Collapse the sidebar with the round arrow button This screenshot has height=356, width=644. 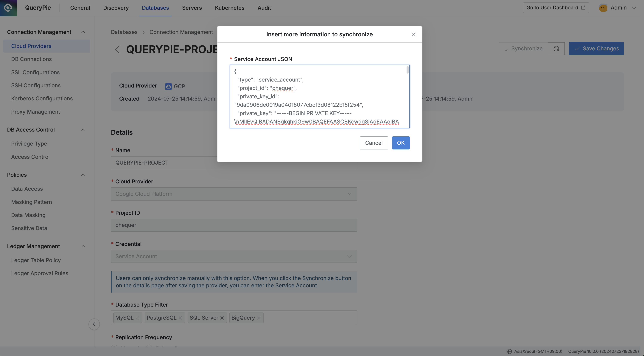click(x=94, y=324)
